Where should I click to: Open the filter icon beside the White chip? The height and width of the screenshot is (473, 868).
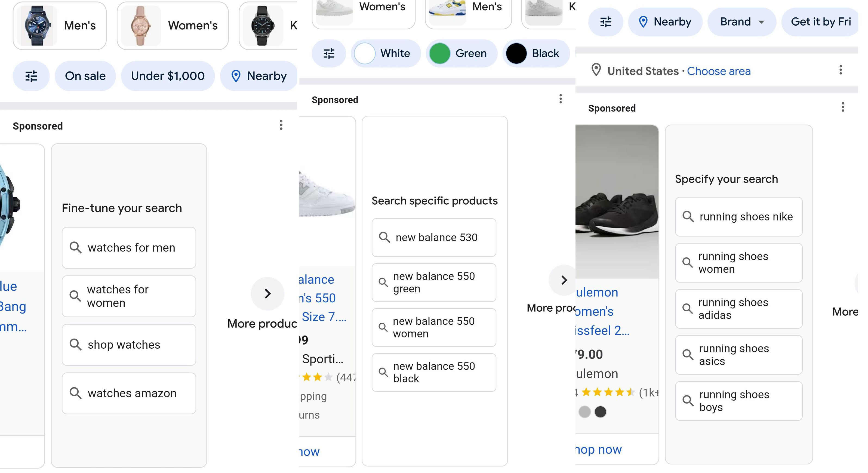pyautogui.click(x=329, y=53)
